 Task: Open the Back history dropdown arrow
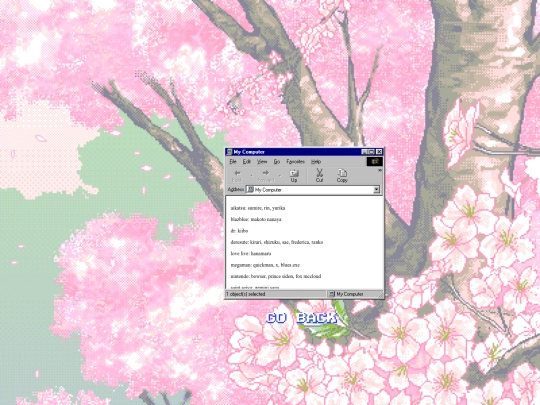click(251, 176)
